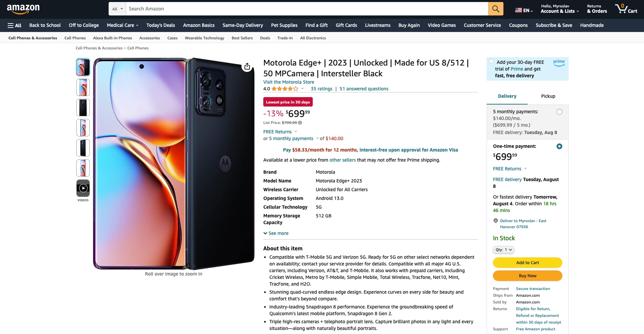Expand See more product details
Screen dimensions: 644x334
click(276, 233)
